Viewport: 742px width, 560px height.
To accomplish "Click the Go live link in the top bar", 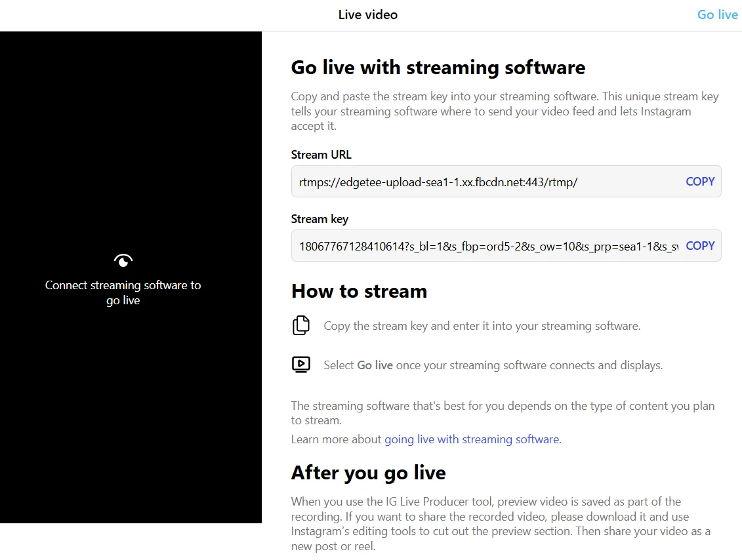I will (717, 14).
